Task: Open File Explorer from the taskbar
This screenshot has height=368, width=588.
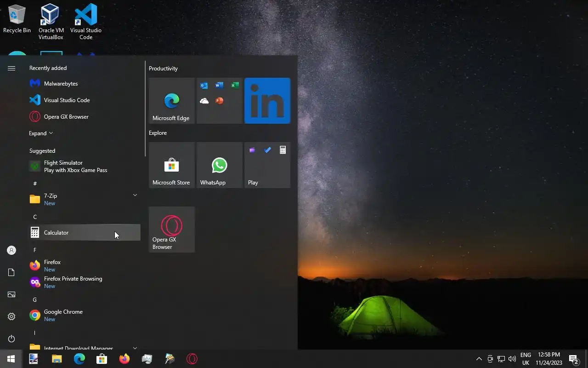Action: (57, 359)
